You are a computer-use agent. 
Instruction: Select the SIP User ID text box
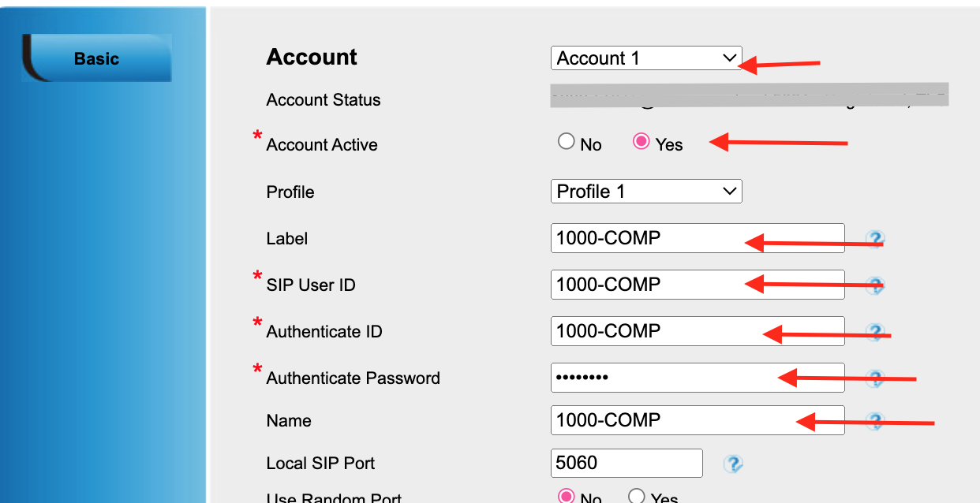pos(694,285)
